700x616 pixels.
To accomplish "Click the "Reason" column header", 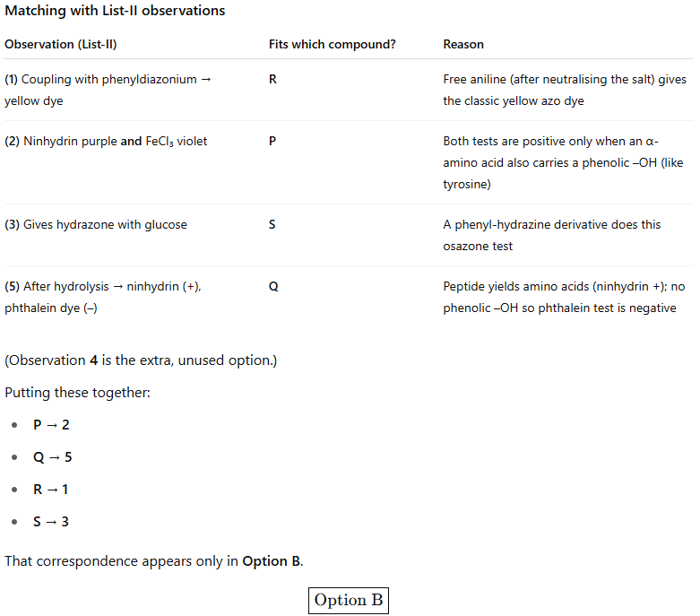I will 463,44.
